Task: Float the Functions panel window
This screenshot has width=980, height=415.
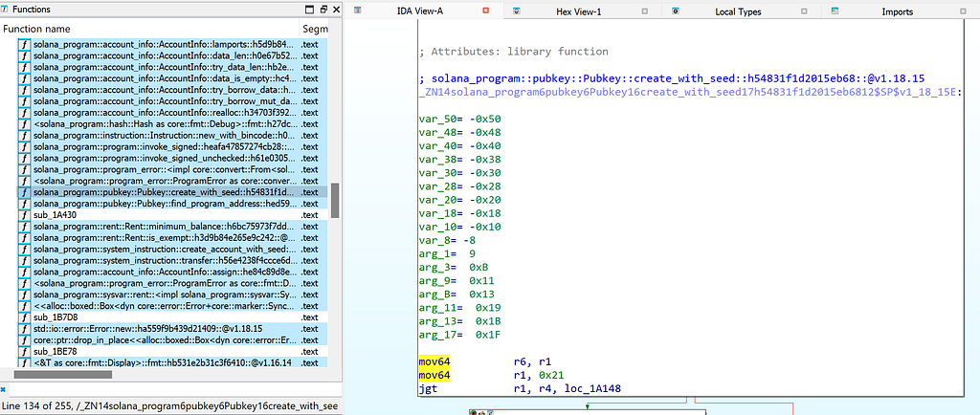Action: (x=323, y=10)
